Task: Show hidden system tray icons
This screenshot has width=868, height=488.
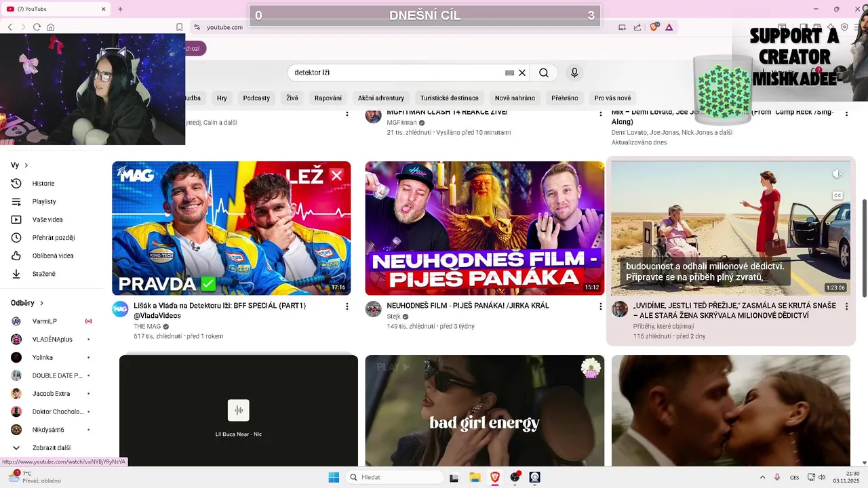Action: [762, 477]
